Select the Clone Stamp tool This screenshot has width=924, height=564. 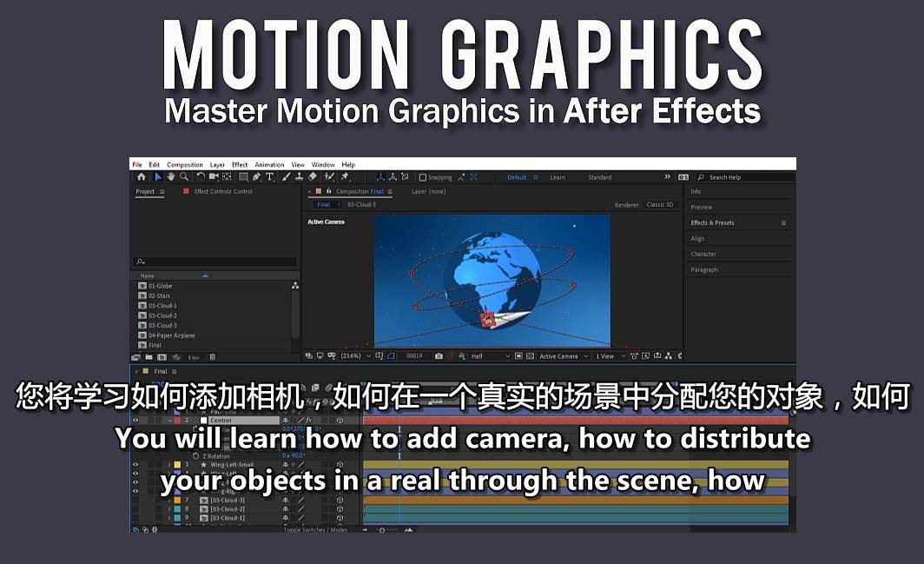pos(300,176)
